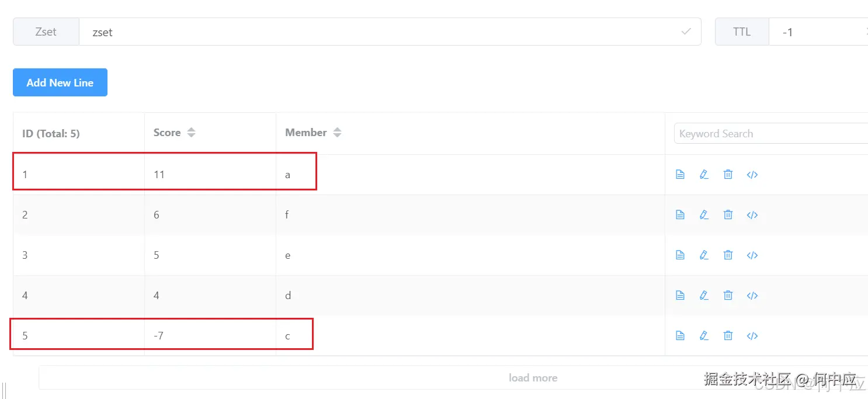Click the view detail icon for member a

[680, 175]
